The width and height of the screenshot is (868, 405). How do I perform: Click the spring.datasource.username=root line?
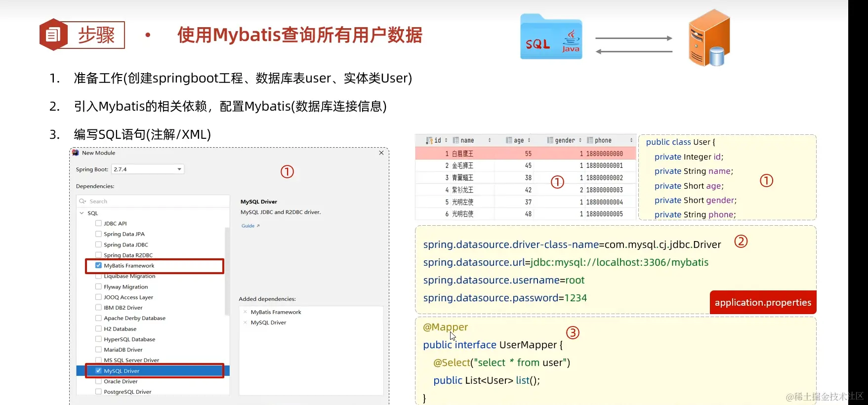click(x=503, y=280)
